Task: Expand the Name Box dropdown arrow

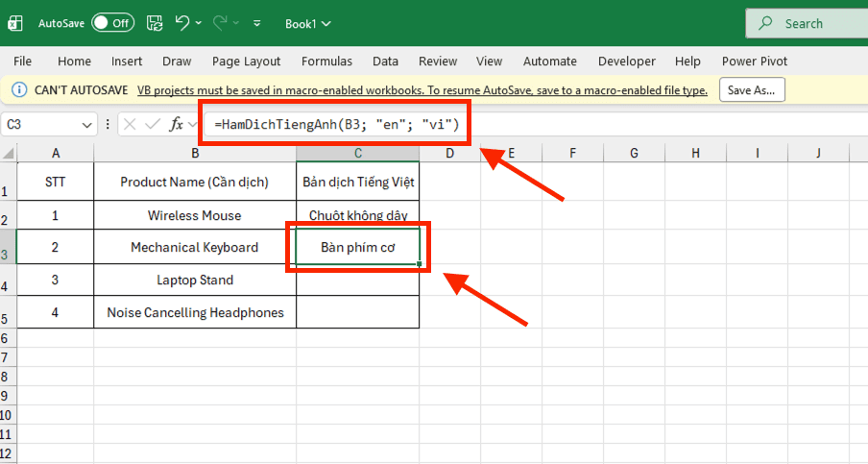Action: (x=87, y=125)
